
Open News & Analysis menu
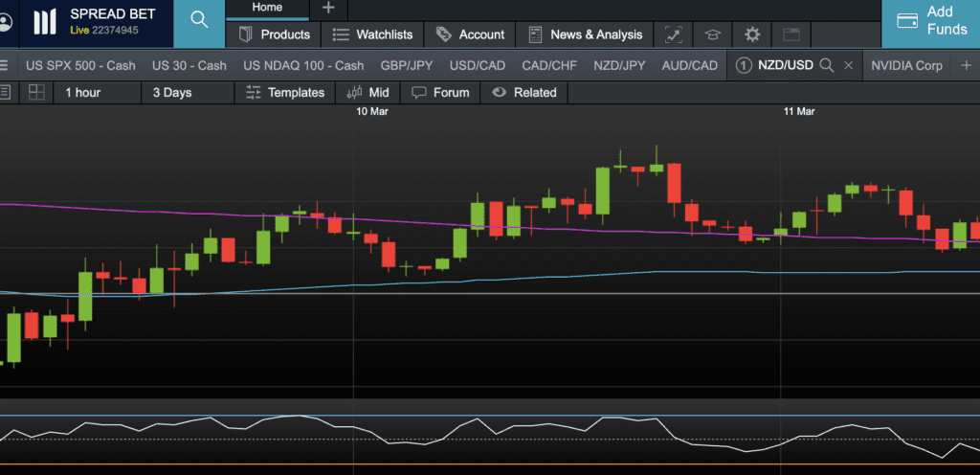[585, 35]
